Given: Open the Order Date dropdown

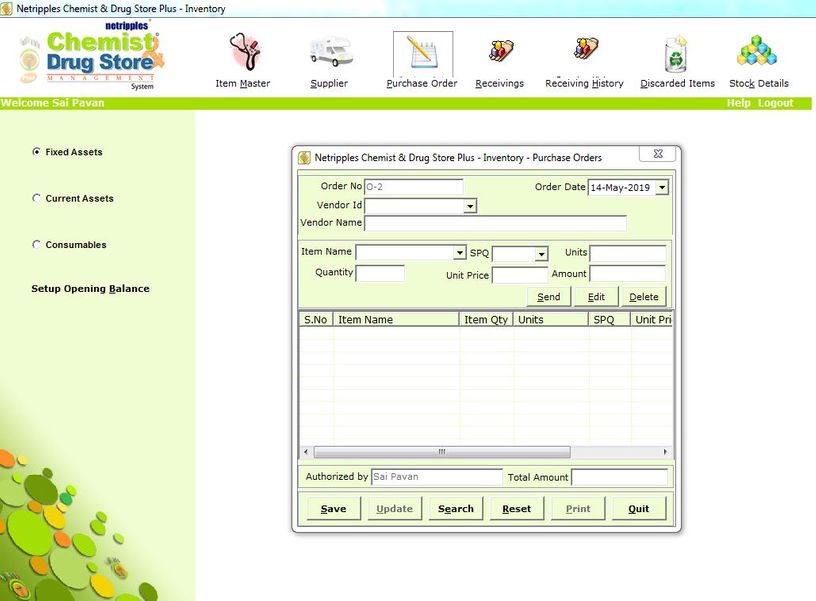Looking at the screenshot, I should pyautogui.click(x=662, y=187).
